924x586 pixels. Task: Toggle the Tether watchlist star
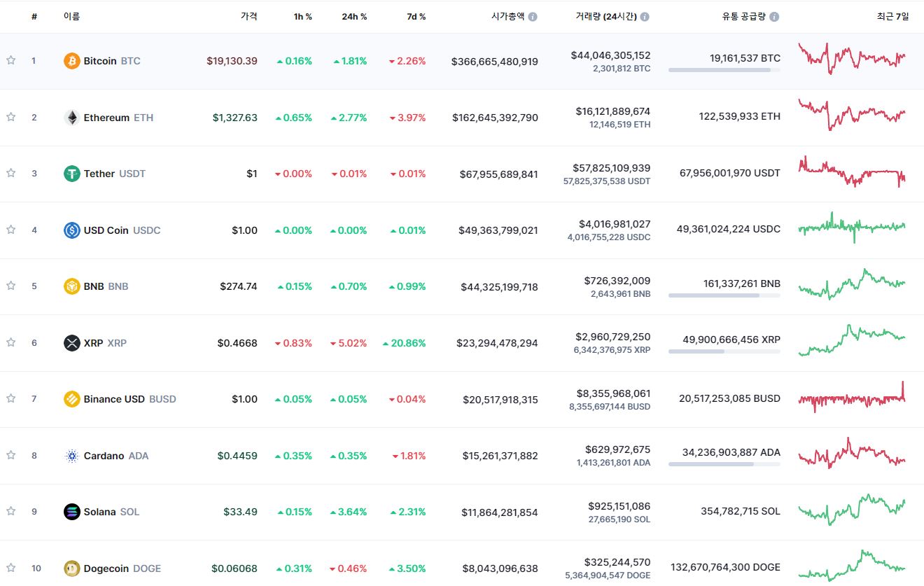pos(10,173)
